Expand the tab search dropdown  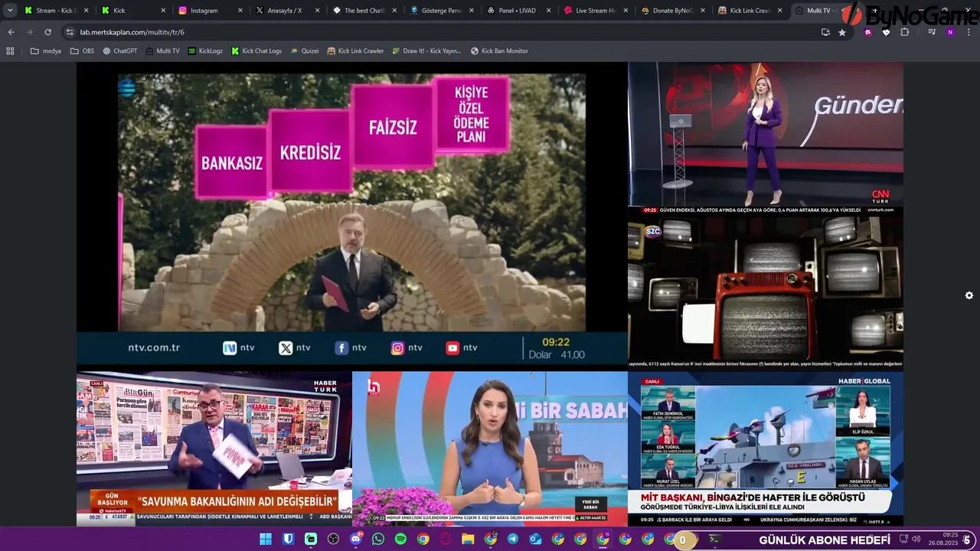click(10, 11)
